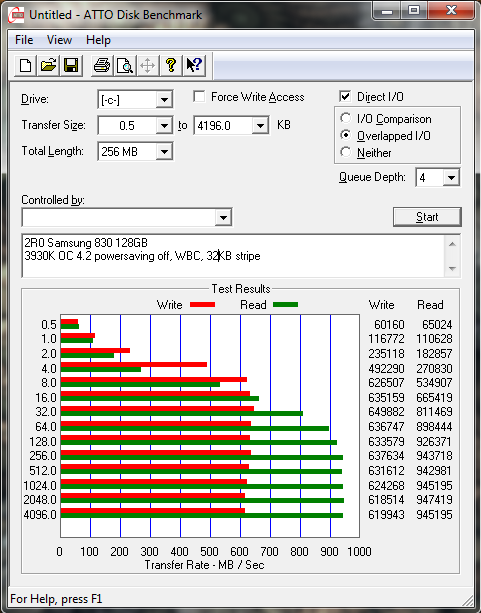Activate the context help arrow-question icon
Image resolution: width=481 pixels, height=613 pixels.
(x=194, y=65)
